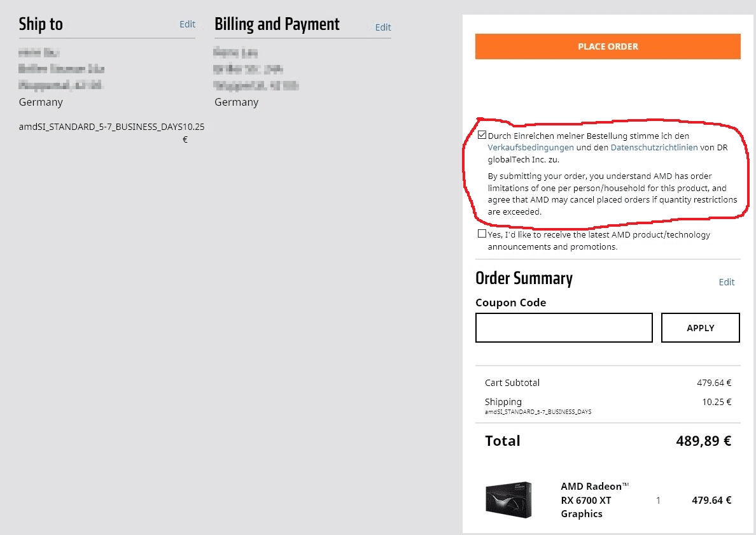Open the Datenschutzrichtlinien link

654,147
